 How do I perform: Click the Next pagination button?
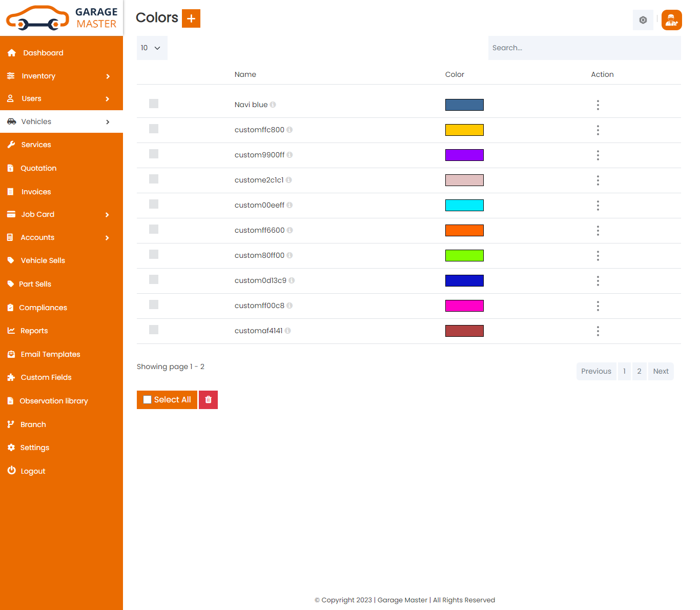tap(661, 371)
